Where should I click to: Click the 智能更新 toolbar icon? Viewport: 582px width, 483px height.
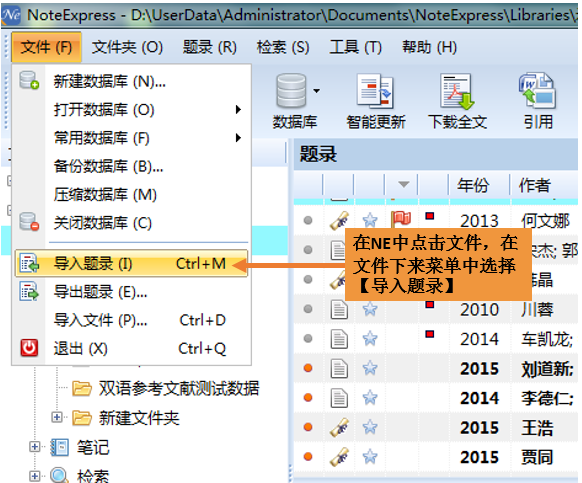point(375,92)
